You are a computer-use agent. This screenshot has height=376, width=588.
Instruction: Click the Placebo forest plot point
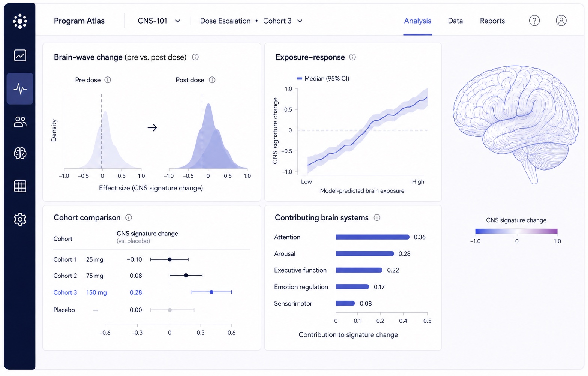(x=170, y=310)
